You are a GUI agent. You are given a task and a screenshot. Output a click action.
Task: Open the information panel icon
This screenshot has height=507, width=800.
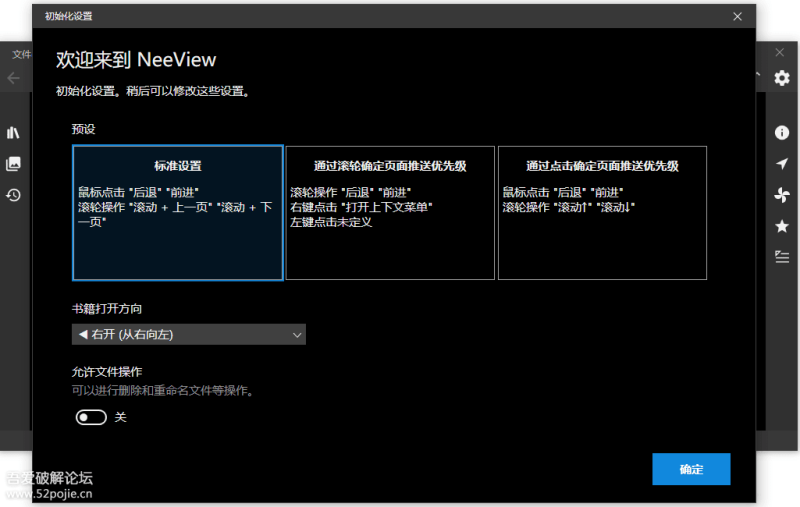(x=782, y=133)
